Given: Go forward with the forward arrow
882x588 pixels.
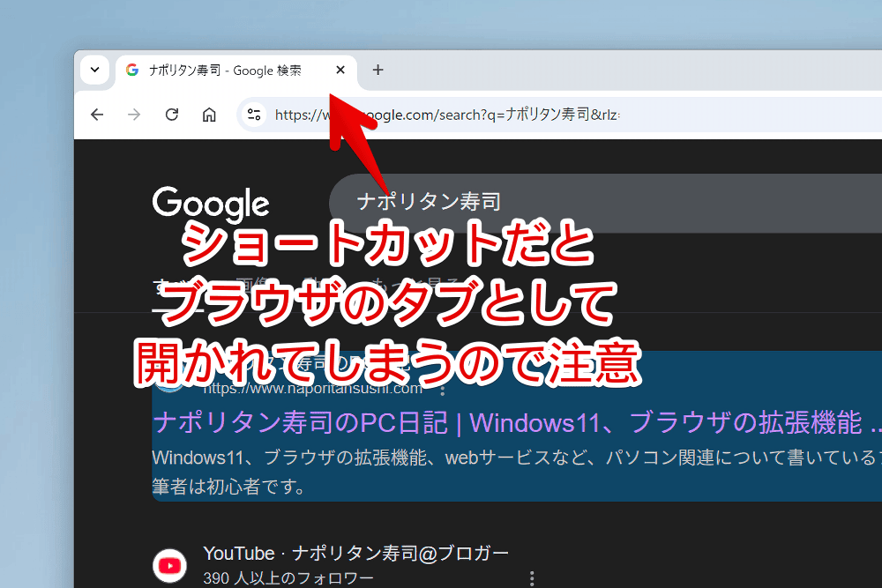Looking at the screenshot, I should point(134,115).
